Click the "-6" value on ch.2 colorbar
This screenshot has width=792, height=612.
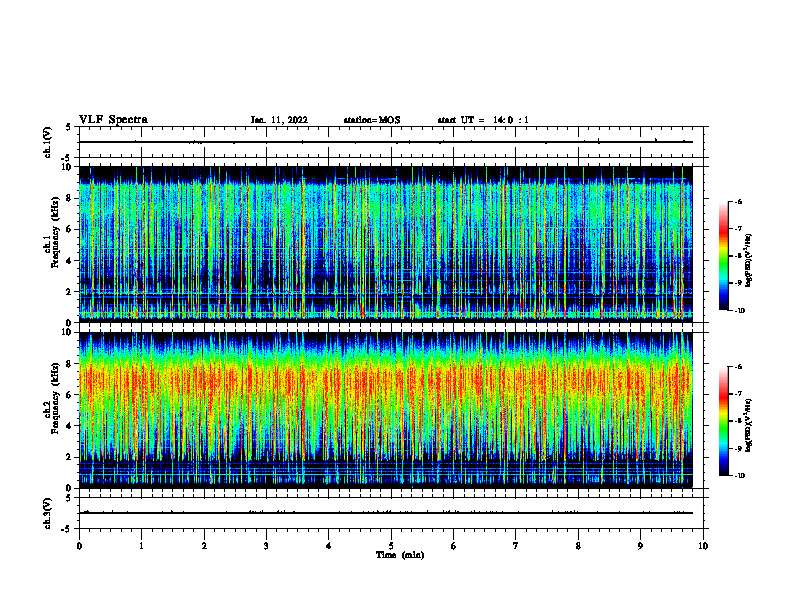click(738, 367)
